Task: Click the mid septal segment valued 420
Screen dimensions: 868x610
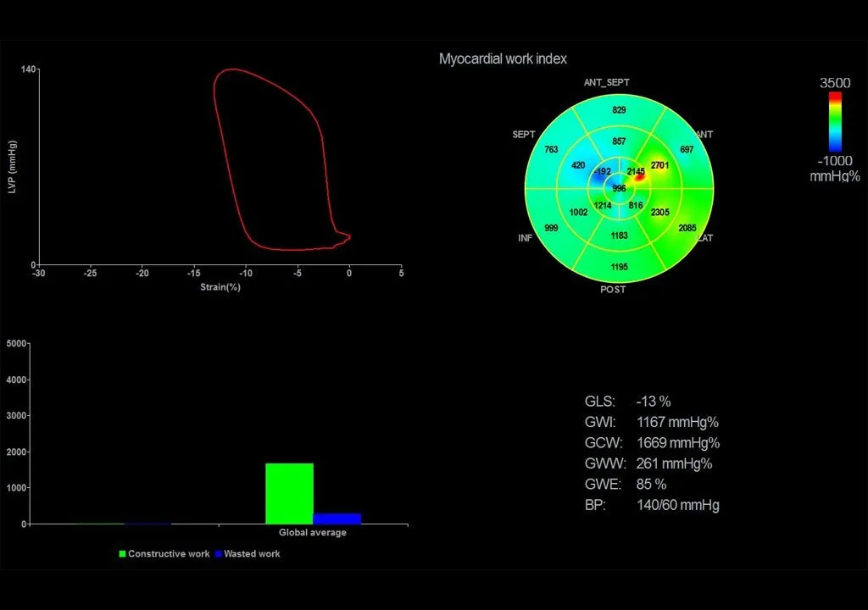Action: click(578, 165)
